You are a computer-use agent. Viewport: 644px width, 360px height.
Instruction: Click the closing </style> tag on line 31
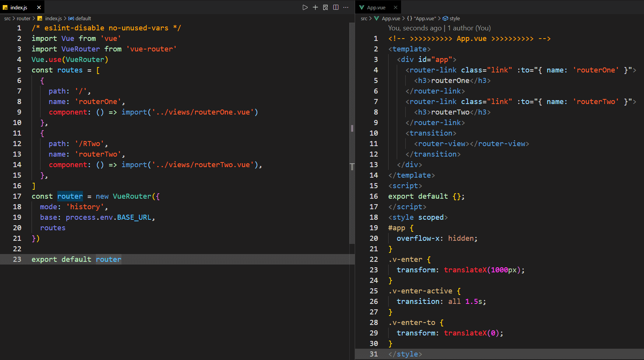[x=405, y=354]
